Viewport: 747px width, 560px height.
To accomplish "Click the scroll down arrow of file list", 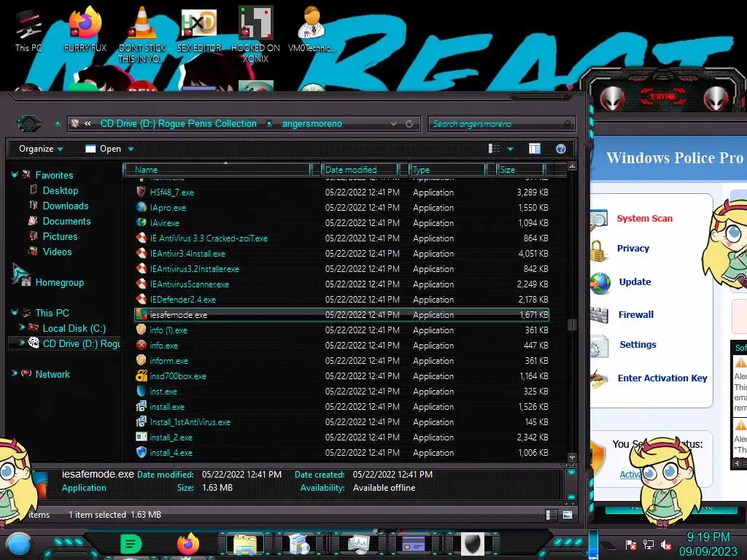I will pos(572,458).
